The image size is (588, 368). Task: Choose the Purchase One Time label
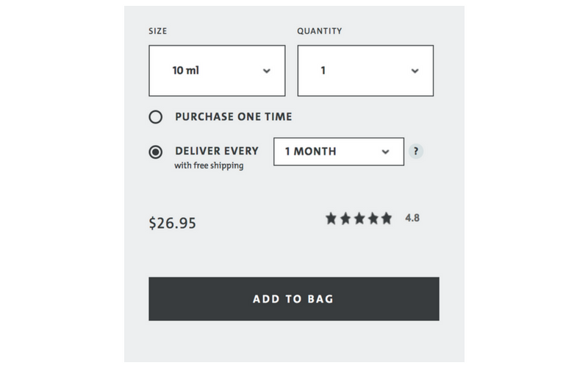(x=233, y=117)
